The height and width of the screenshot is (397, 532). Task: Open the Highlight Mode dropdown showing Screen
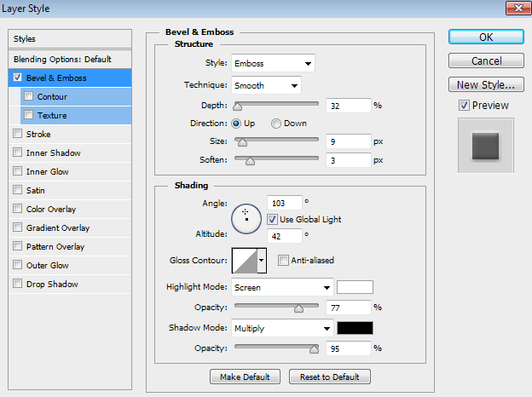pos(282,287)
